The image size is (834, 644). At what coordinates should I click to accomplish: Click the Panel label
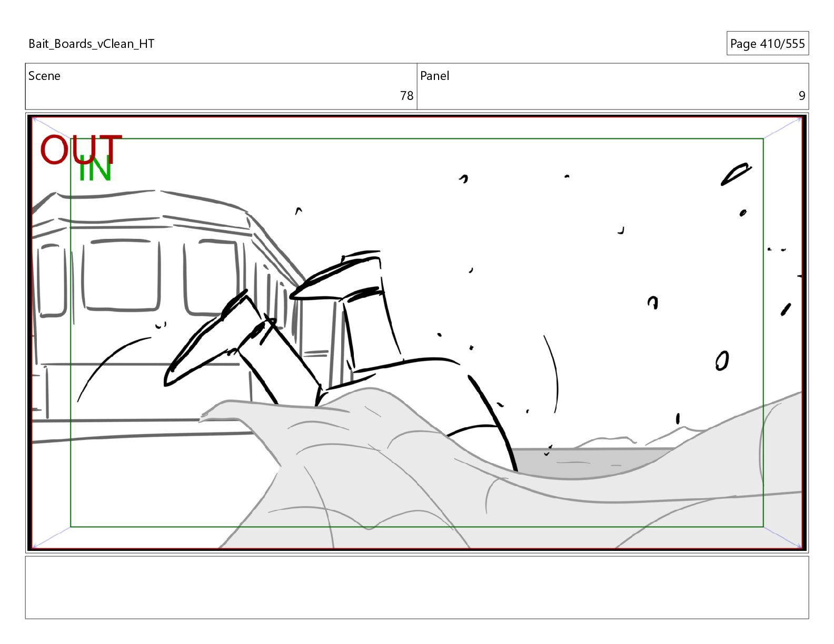tap(434, 76)
